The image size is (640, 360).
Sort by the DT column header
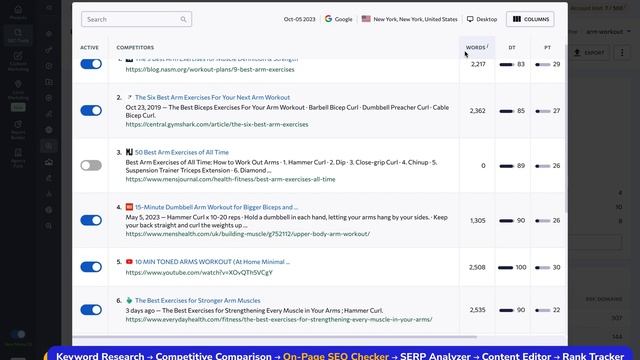click(x=512, y=47)
